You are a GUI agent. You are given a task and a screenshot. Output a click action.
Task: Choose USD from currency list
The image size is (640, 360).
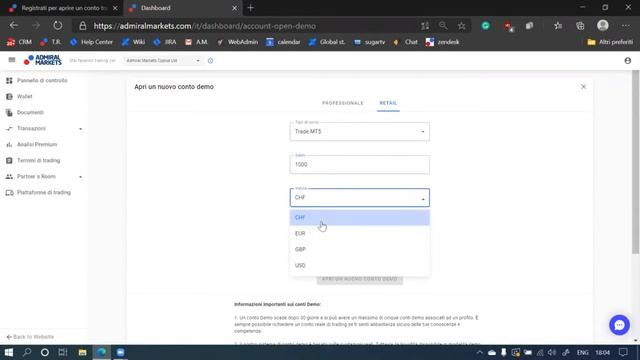coord(360,265)
